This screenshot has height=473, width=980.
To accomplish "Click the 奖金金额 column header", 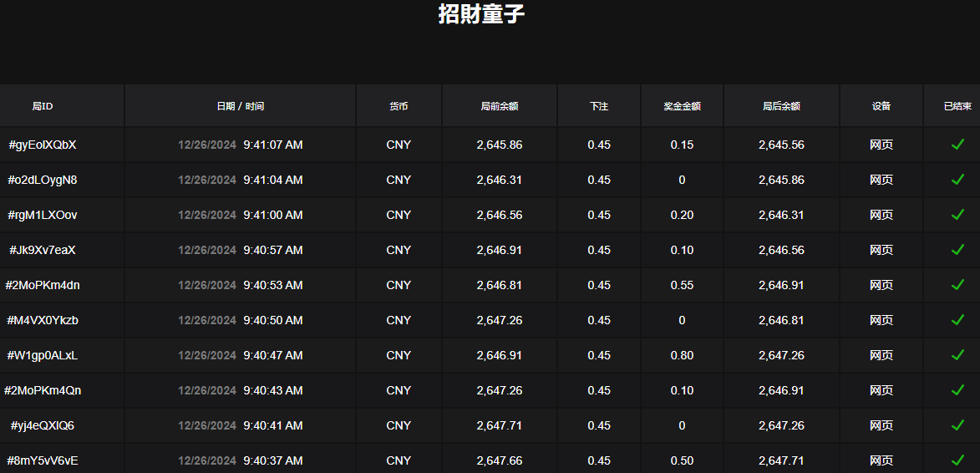I will pos(682,106).
